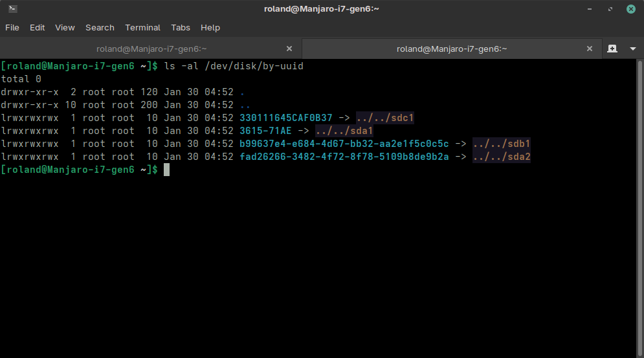Open the View menu
This screenshot has width=644, height=358.
(65, 28)
